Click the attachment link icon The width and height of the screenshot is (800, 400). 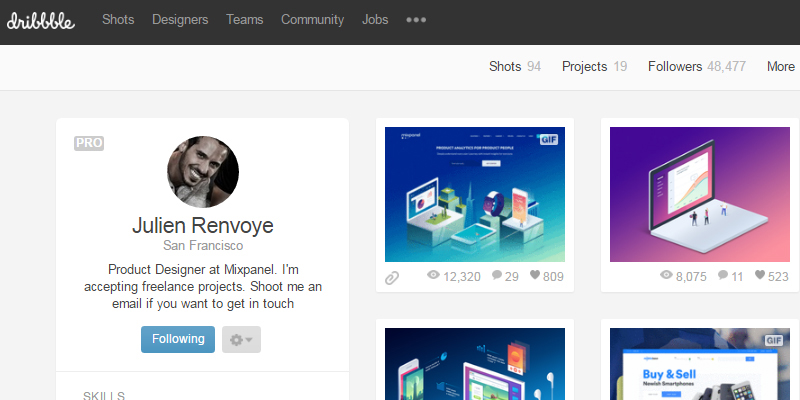392,278
